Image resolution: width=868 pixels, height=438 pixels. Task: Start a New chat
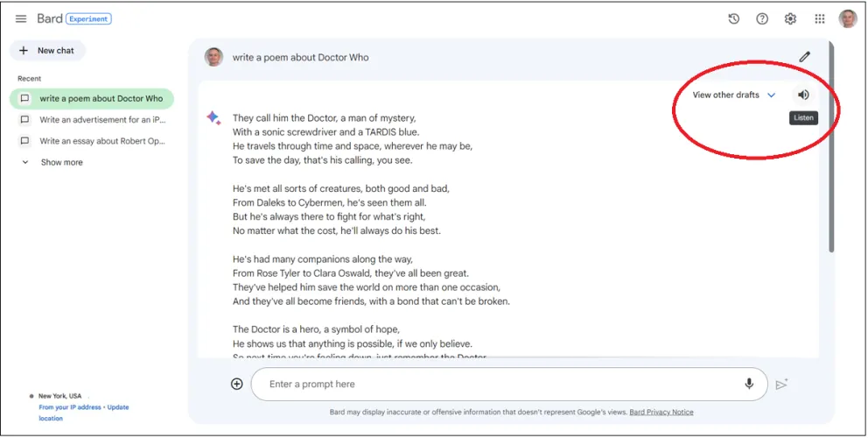[47, 51]
